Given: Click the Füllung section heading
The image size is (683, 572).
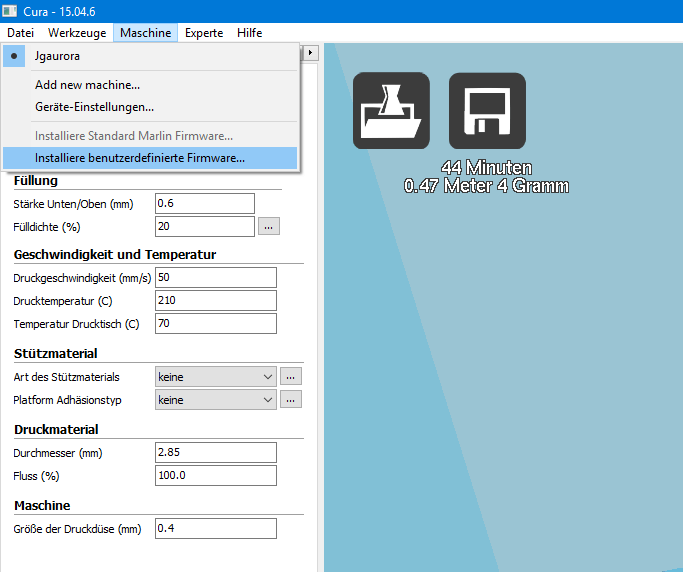Looking at the screenshot, I should coord(36,180).
